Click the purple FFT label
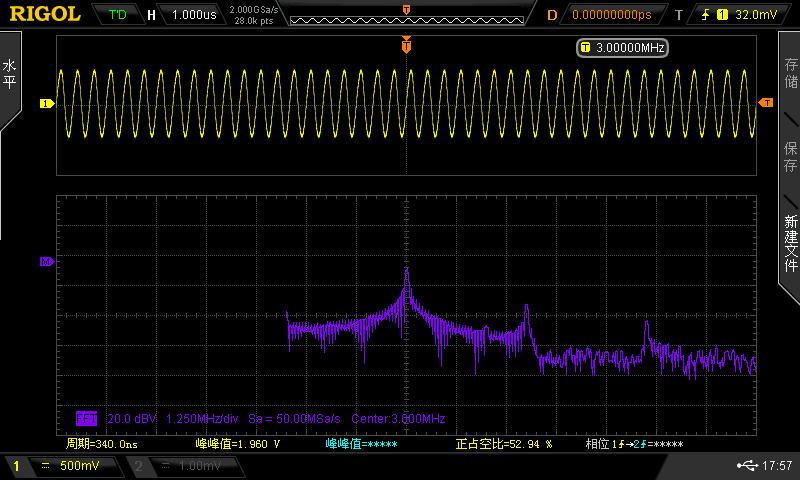Viewport: 800px width, 480px height. pyautogui.click(x=86, y=419)
